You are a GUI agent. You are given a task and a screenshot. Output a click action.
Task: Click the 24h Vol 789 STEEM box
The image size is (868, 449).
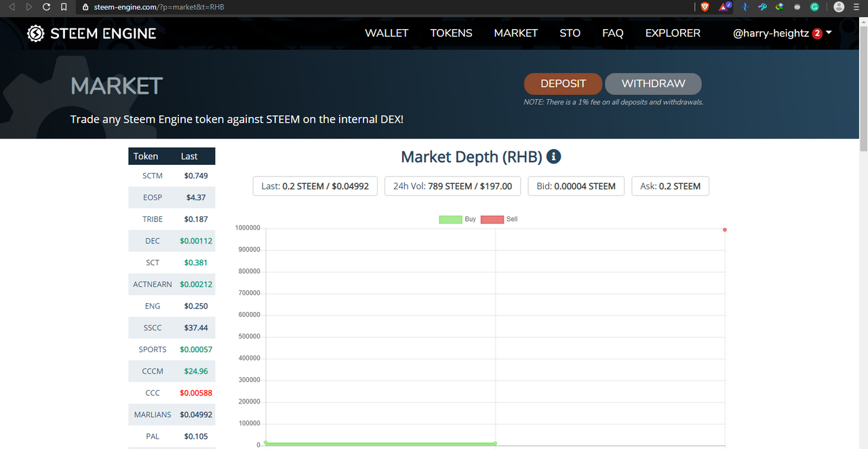[x=452, y=186]
